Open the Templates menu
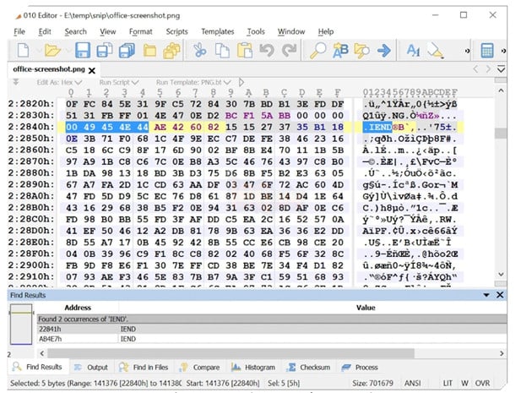 pyautogui.click(x=218, y=31)
